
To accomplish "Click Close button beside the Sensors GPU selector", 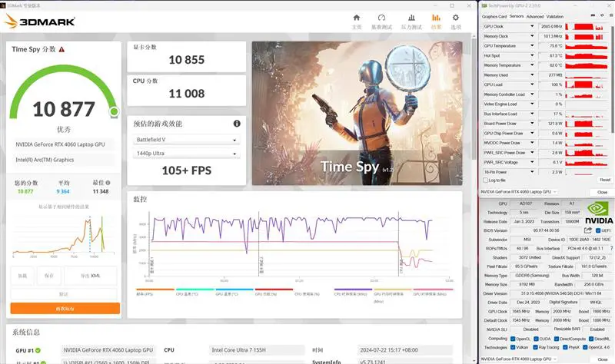I will coord(602,193).
